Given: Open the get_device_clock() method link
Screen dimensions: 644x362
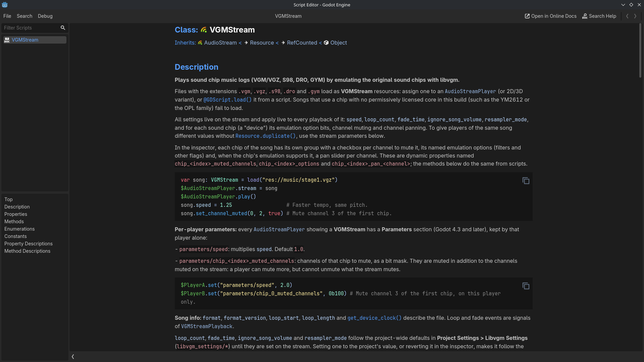Looking at the screenshot, I should (x=374, y=318).
